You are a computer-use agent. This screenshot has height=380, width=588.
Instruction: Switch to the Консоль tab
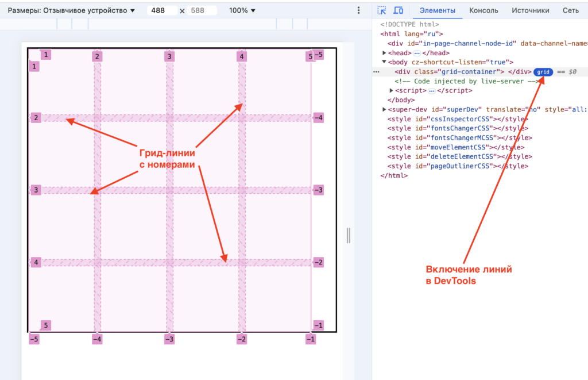coord(484,10)
